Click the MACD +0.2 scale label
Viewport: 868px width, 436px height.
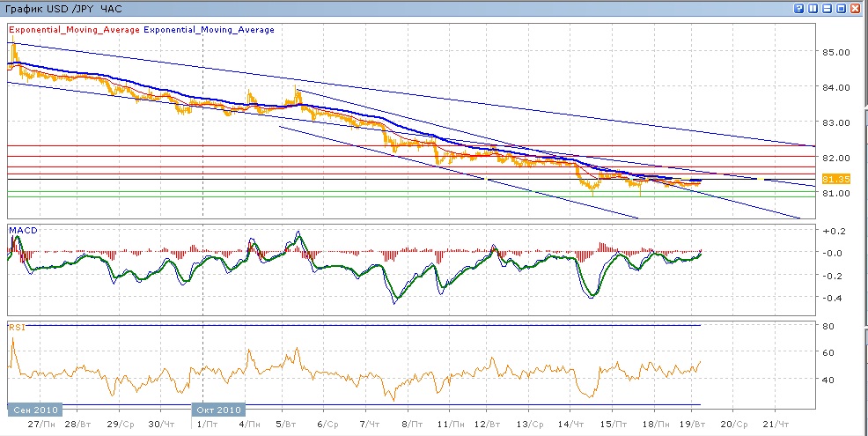point(833,231)
